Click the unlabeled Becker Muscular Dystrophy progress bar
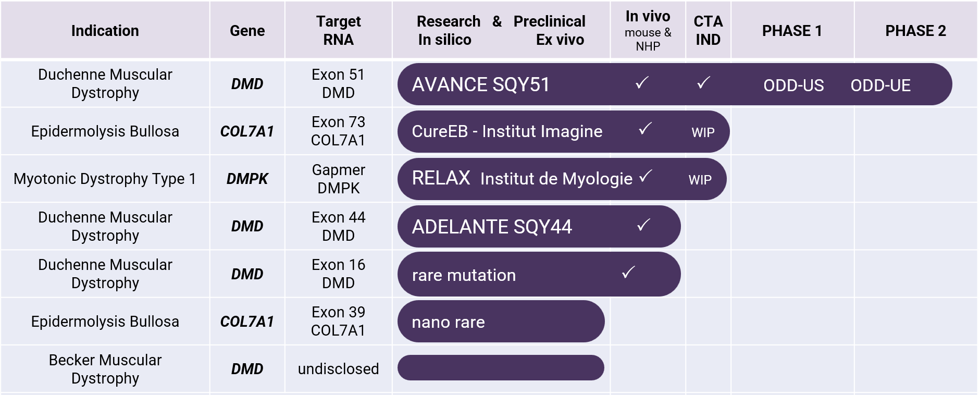 [501, 368]
